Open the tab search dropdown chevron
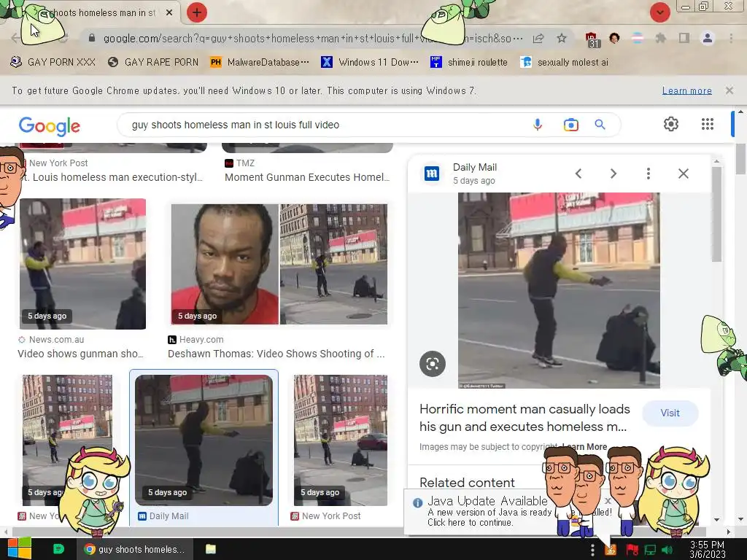The height and width of the screenshot is (560, 747). [659, 12]
